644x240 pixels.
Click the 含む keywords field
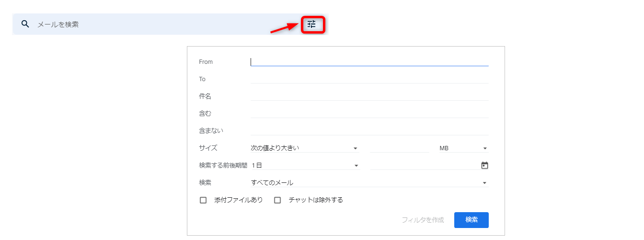coord(369,113)
